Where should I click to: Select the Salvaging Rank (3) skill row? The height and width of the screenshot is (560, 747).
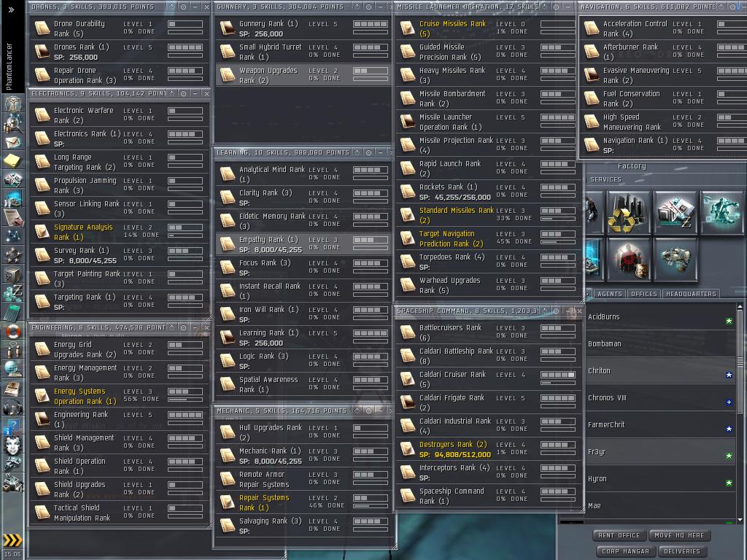[303, 526]
